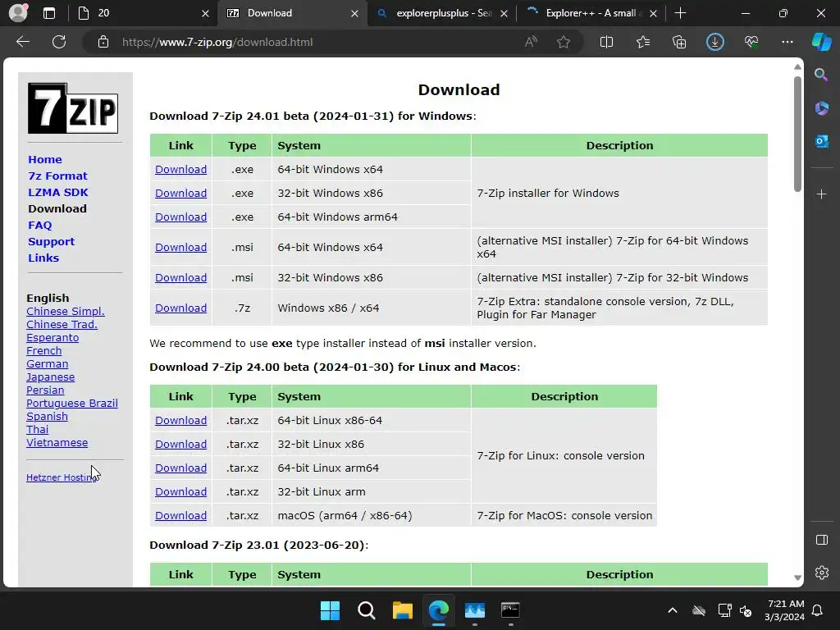The image size is (840, 630).
Task: Switch to explorerplusplus search tab
Action: pyautogui.click(x=442, y=13)
